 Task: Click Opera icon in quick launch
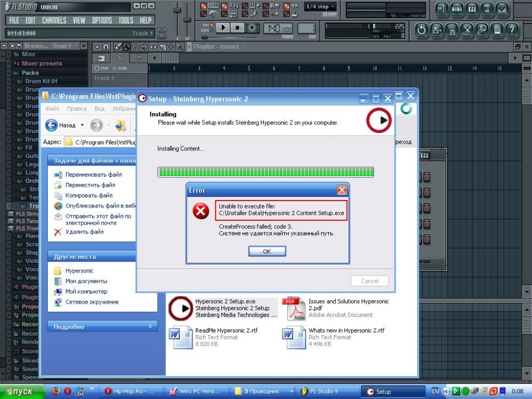68,391
